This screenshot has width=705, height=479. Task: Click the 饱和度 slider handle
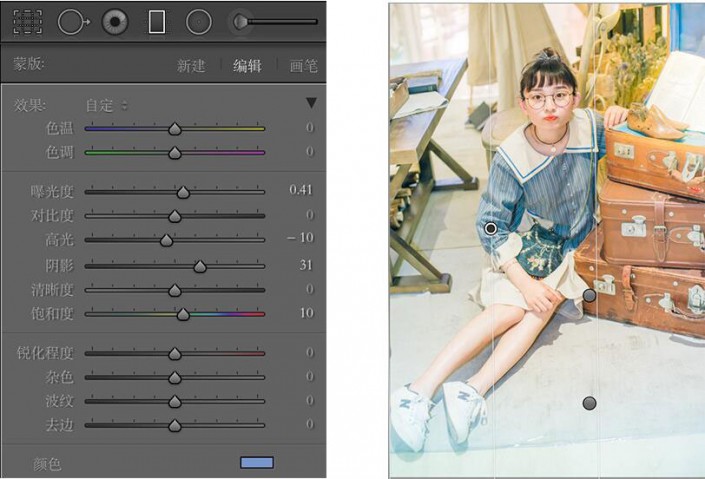(183, 314)
